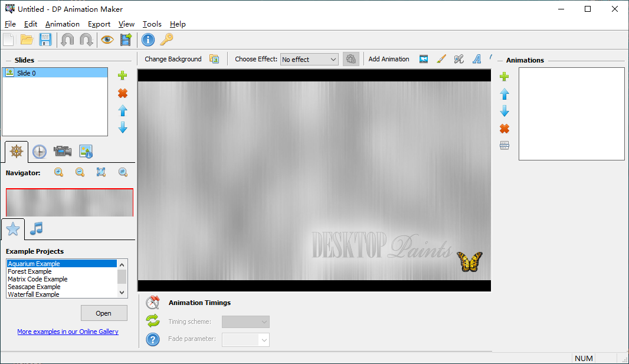The width and height of the screenshot is (629, 364).
Task: Open the Animation menu
Action: coord(62,24)
